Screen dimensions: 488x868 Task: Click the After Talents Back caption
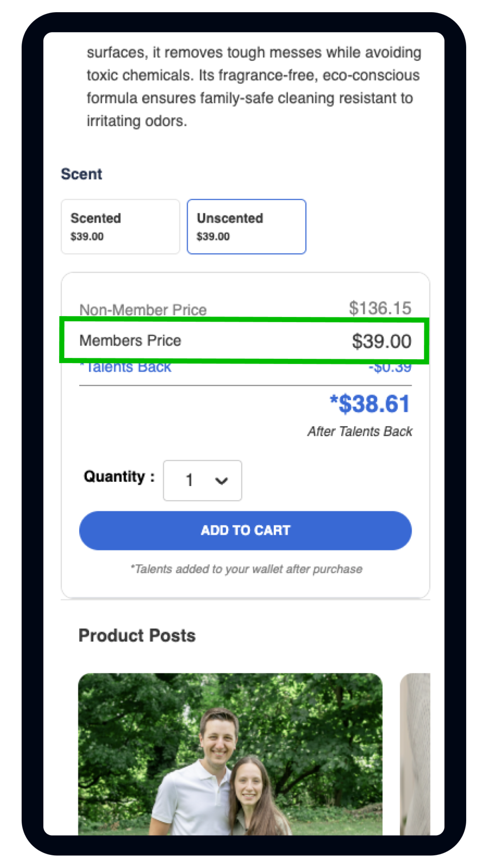(360, 431)
